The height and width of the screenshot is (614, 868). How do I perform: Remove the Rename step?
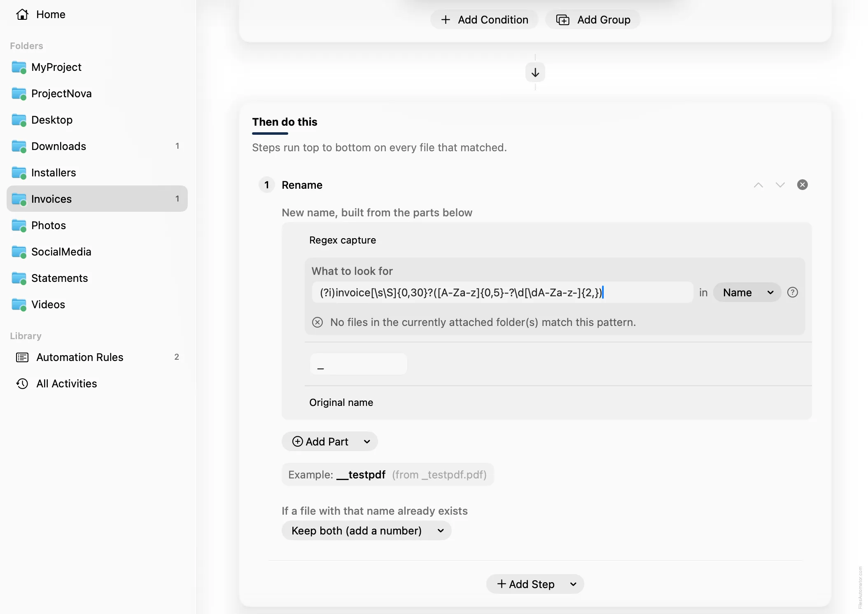[x=803, y=185]
